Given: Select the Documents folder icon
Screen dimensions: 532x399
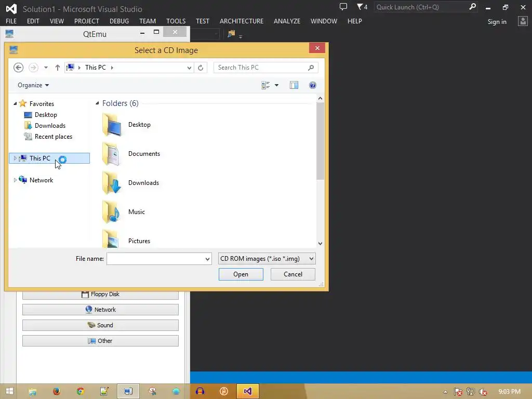Looking at the screenshot, I should coord(112,154).
